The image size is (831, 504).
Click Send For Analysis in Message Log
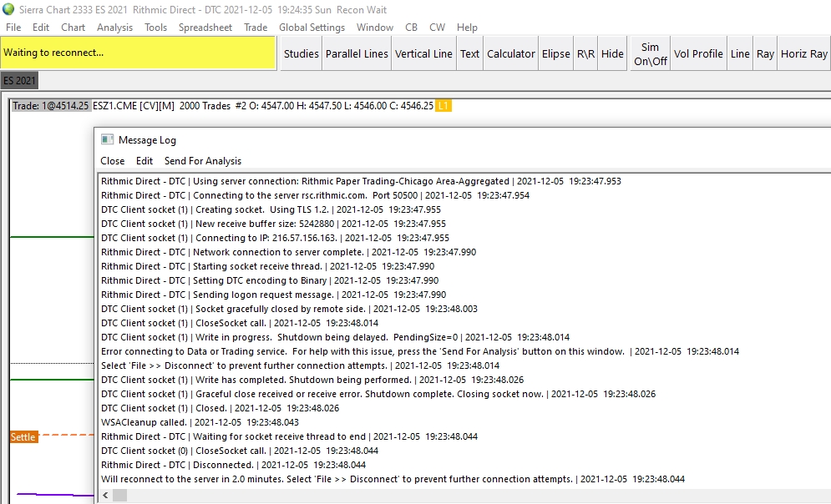[202, 161]
